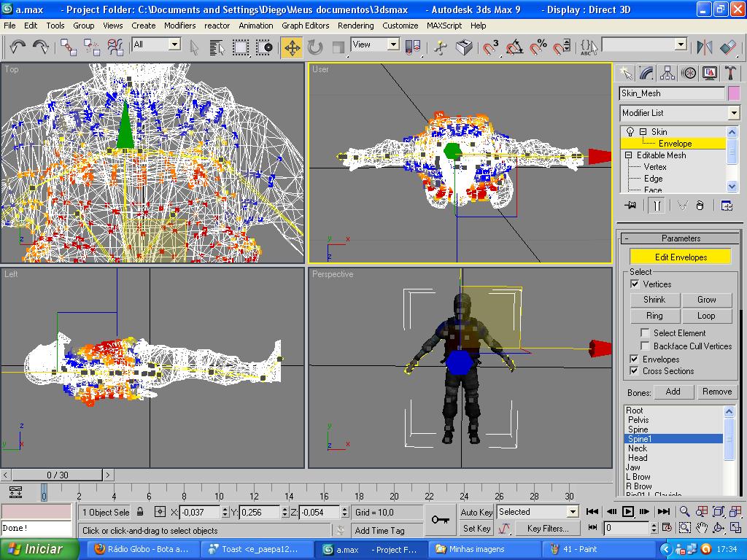Open the Rendering menu
The height and width of the screenshot is (560, 747).
tap(355, 26)
